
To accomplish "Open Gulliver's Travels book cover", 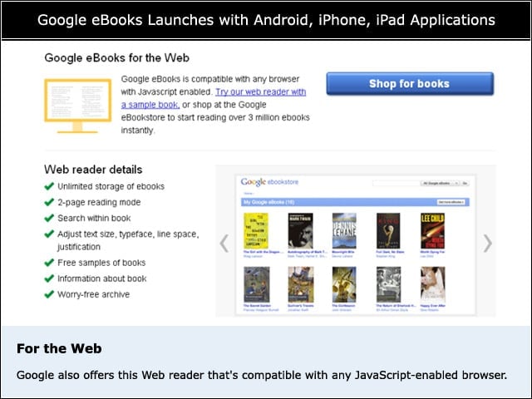I will [x=301, y=284].
